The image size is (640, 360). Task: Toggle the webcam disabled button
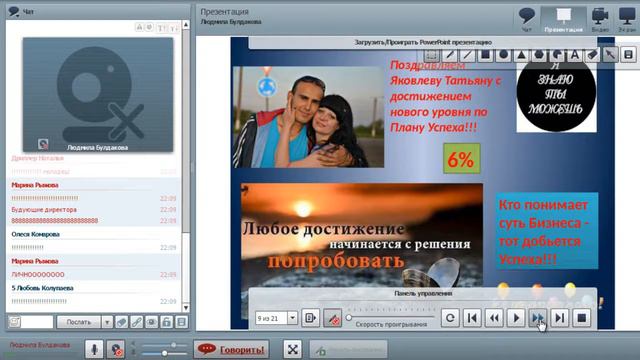click(x=116, y=349)
